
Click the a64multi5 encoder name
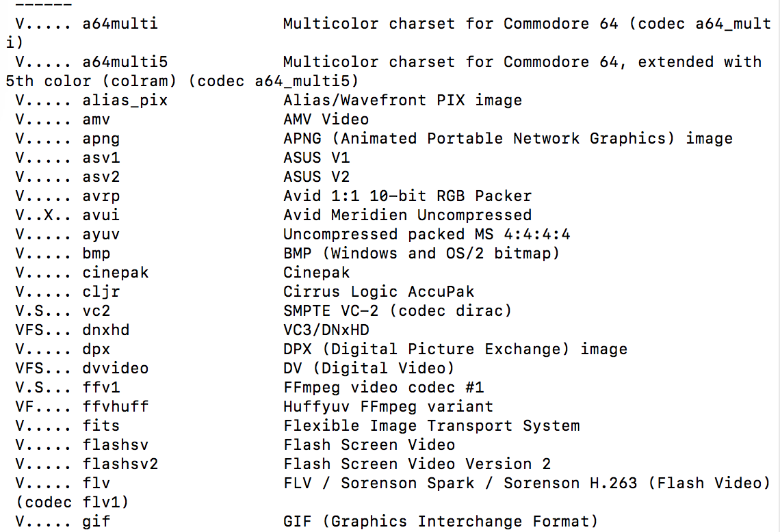125,62
